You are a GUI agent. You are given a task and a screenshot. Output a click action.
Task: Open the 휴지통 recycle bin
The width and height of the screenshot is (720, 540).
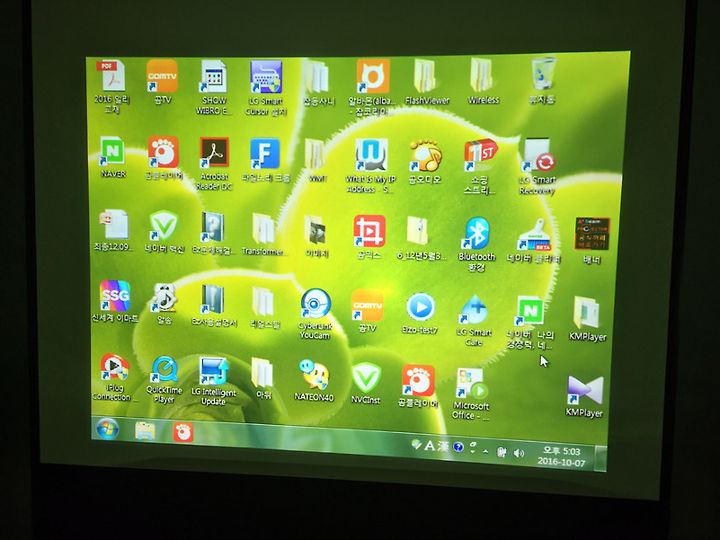click(542, 80)
